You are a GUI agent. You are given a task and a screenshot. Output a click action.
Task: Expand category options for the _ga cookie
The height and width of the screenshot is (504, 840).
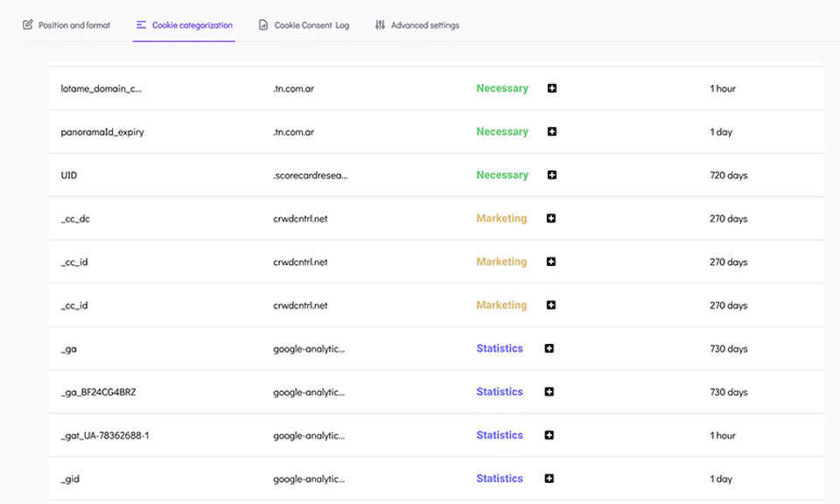tap(549, 348)
